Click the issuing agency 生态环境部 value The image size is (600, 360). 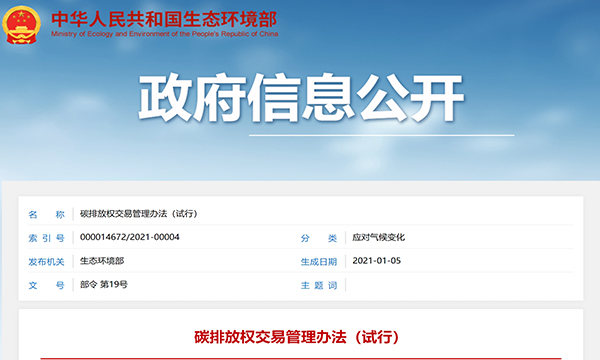click(102, 261)
